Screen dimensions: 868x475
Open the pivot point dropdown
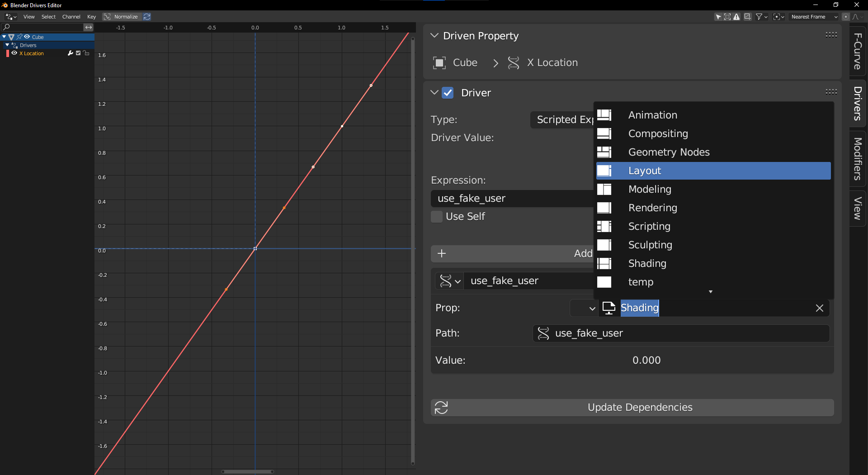coord(778,17)
